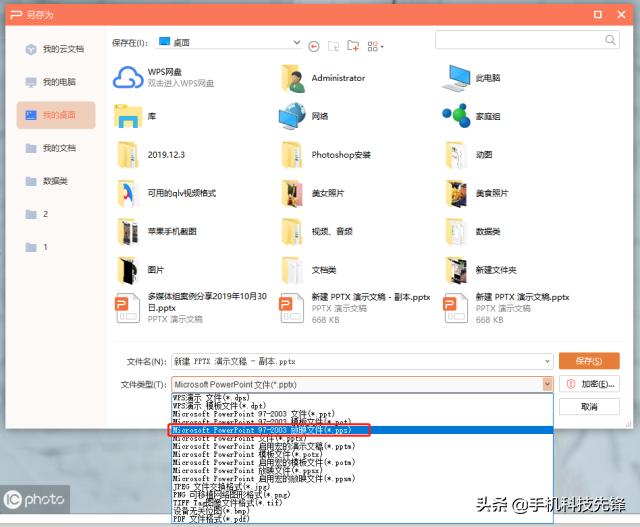This screenshot has width=640, height=527.
Task: Choose TIFF 文件格式(*.tif) option
Action: click(362, 503)
